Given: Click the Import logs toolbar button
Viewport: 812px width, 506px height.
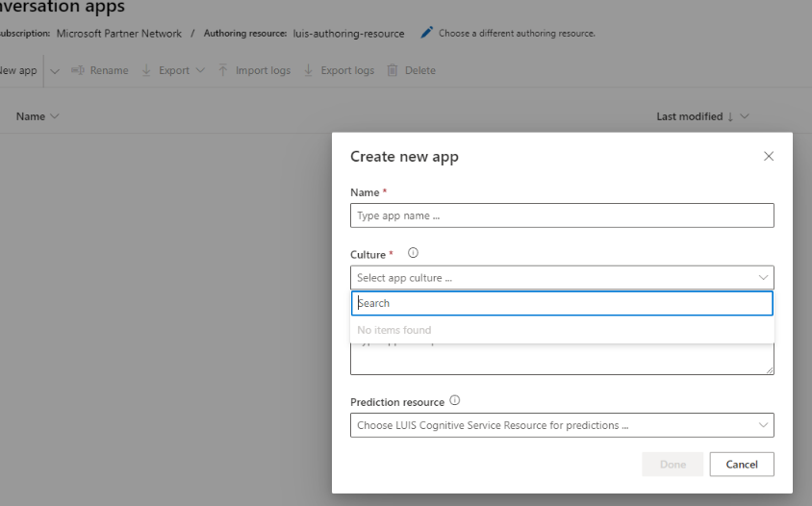Looking at the screenshot, I should (x=254, y=70).
